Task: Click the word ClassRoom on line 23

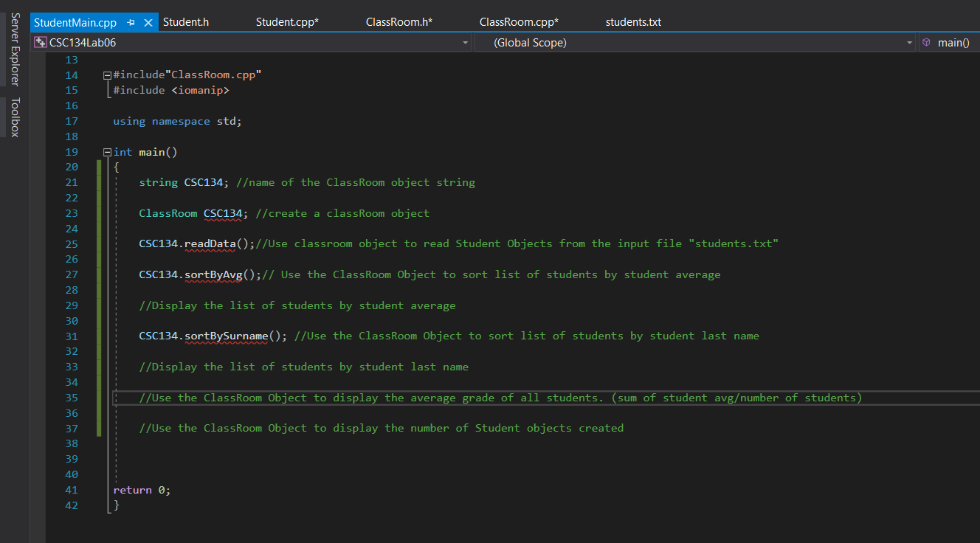Action: [168, 213]
